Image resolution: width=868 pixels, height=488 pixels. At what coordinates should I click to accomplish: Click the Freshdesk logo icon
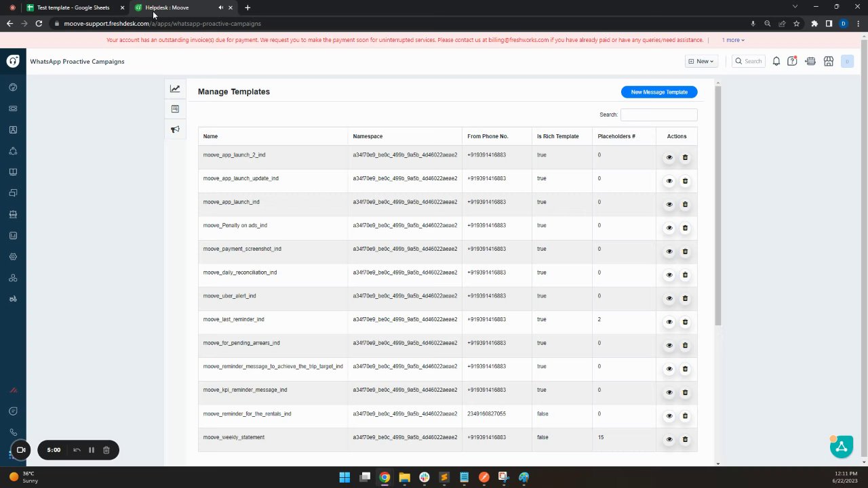[x=13, y=61]
